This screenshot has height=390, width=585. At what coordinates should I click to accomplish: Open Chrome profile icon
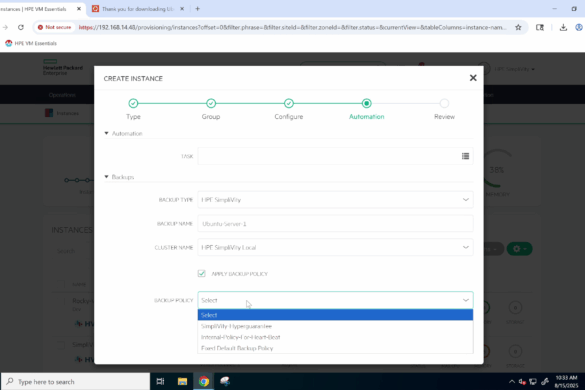[579, 27]
